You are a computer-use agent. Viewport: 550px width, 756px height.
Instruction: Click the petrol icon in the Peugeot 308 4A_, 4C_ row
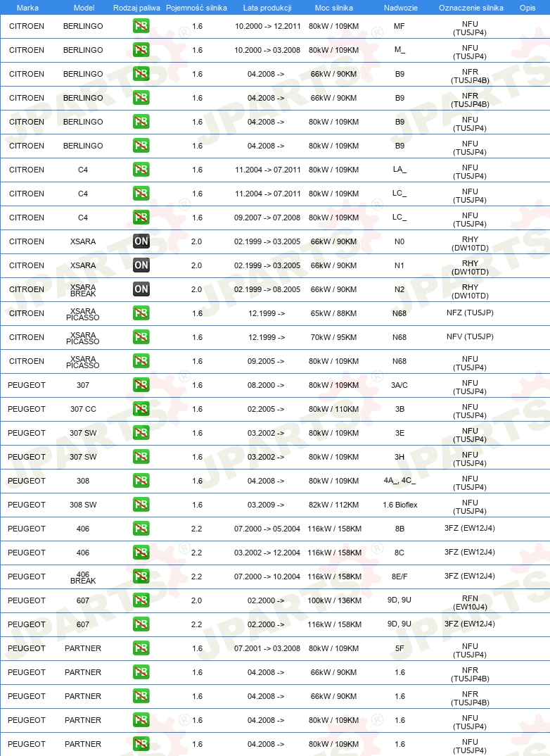point(141,481)
